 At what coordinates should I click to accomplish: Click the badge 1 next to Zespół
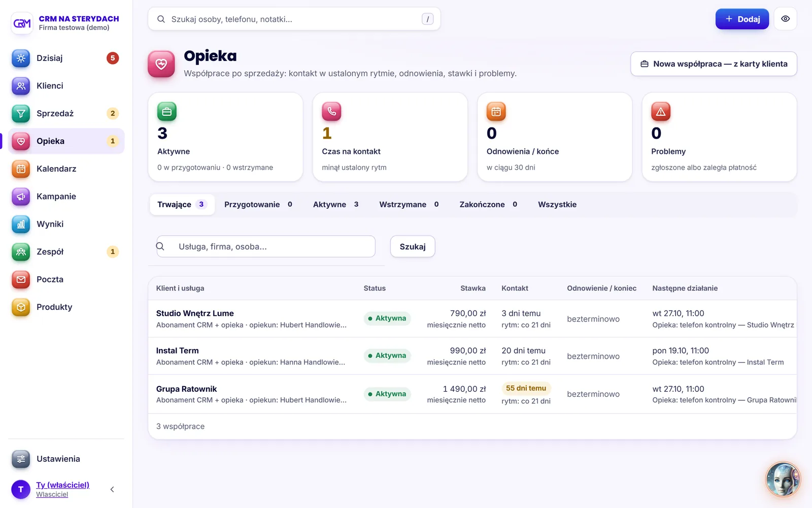point(113,251)
